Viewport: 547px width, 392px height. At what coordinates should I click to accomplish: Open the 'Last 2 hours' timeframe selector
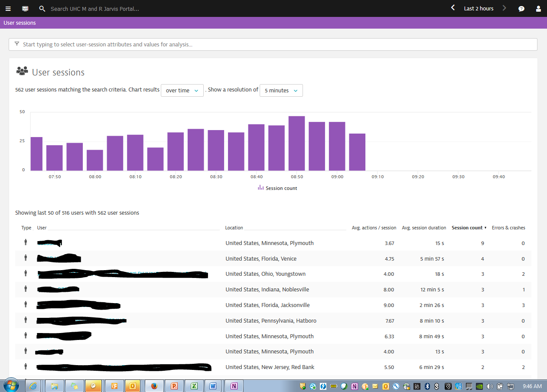(x=479, y=9)
